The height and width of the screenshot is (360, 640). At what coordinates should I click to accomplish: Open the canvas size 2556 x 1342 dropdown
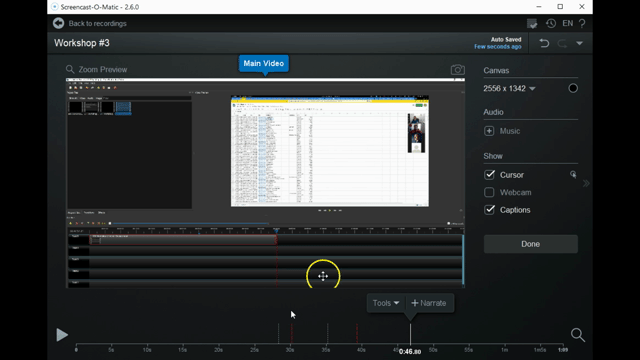509,89
